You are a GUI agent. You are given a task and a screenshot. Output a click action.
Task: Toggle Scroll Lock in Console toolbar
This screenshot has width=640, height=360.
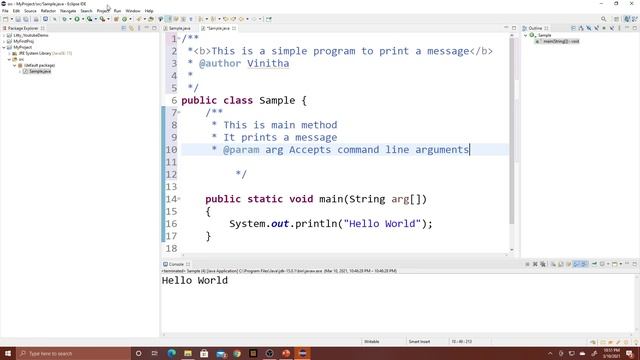pos(560,264)
